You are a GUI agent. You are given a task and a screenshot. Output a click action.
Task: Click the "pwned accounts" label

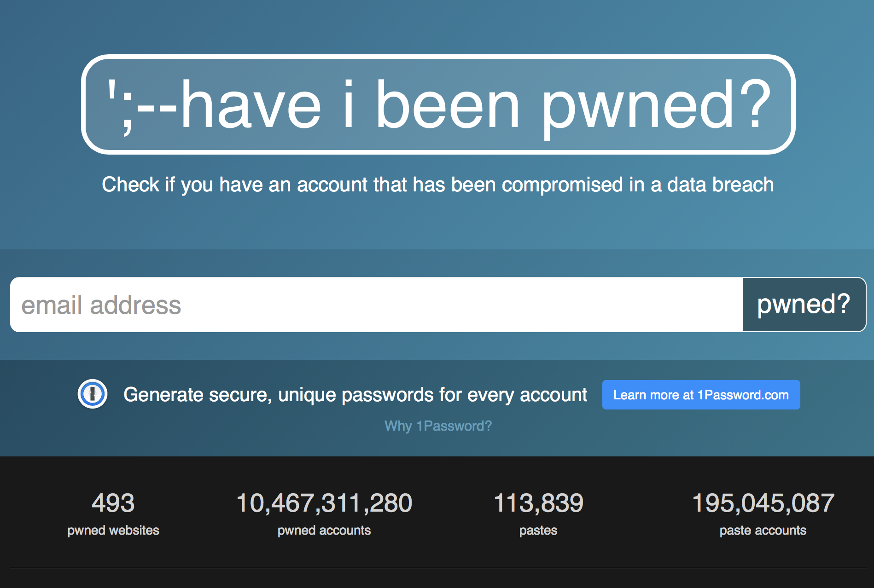pyautogui.click(x=324, y=530)
